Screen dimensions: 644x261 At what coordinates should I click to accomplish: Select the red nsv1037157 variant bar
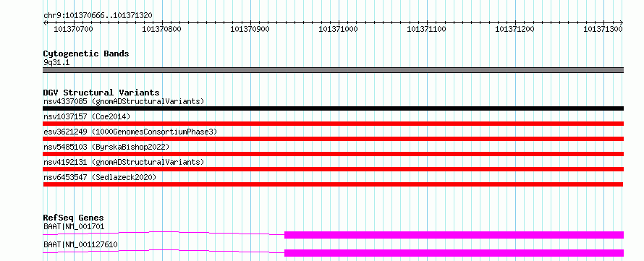tap(333, 124)
